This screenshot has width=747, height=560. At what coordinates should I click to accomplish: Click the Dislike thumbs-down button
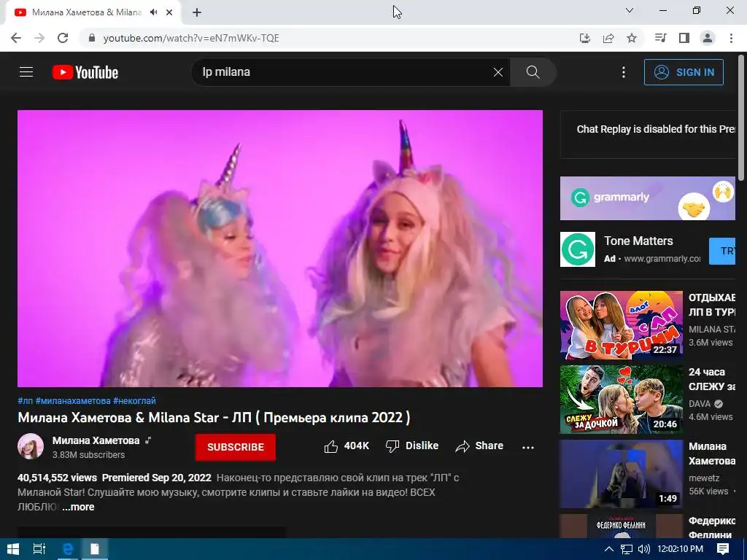pyautogui.click(x=411, y=446)
